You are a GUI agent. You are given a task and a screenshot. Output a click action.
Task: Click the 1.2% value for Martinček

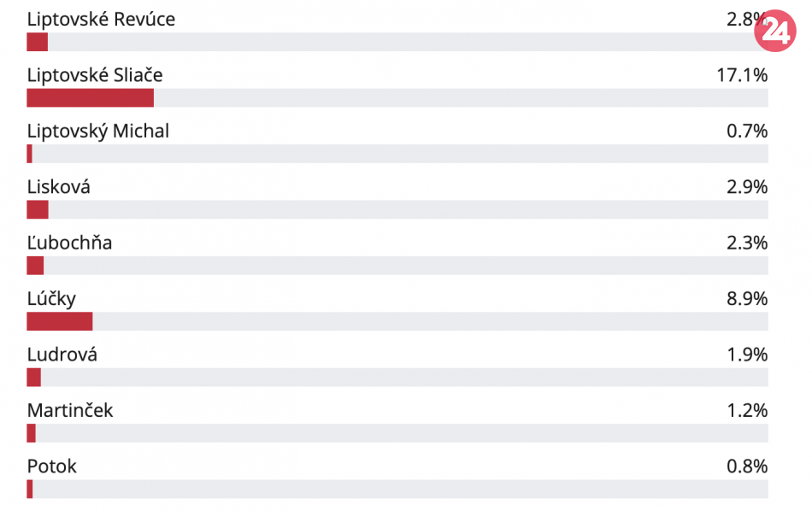[x=746, y=411]
